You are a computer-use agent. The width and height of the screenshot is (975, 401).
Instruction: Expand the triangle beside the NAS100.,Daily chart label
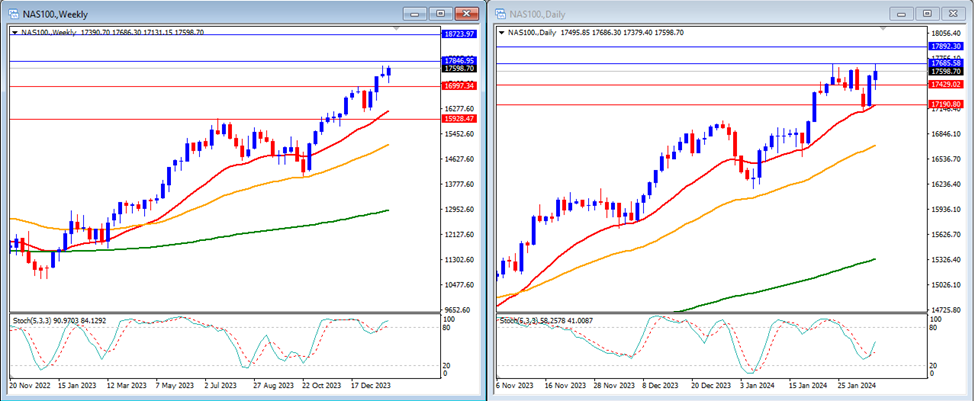coord(502,32)
